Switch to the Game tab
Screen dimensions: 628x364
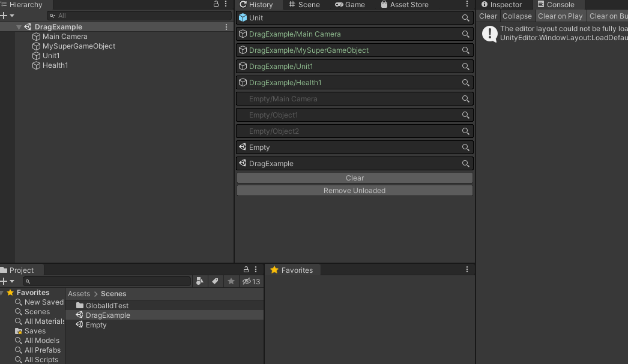pos(350,5)
